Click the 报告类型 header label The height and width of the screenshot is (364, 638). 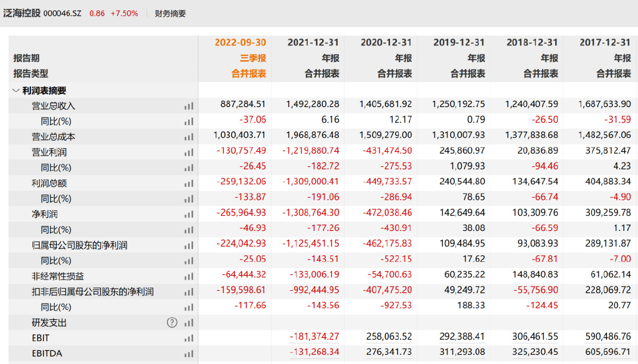tap(31, 73)
